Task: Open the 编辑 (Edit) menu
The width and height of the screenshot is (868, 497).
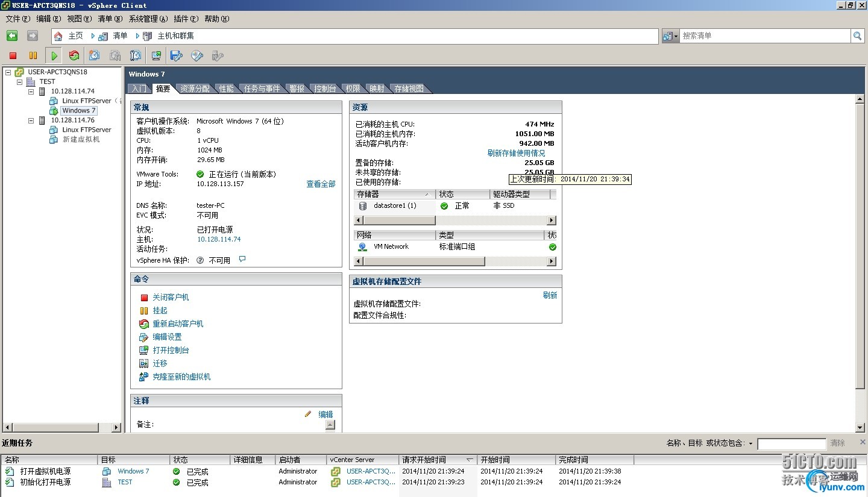Action: point(49,19)
